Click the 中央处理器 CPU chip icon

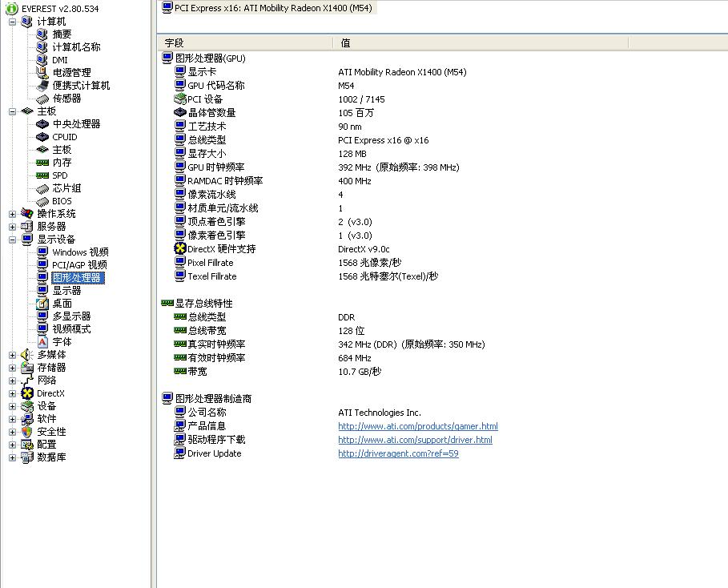42,124
